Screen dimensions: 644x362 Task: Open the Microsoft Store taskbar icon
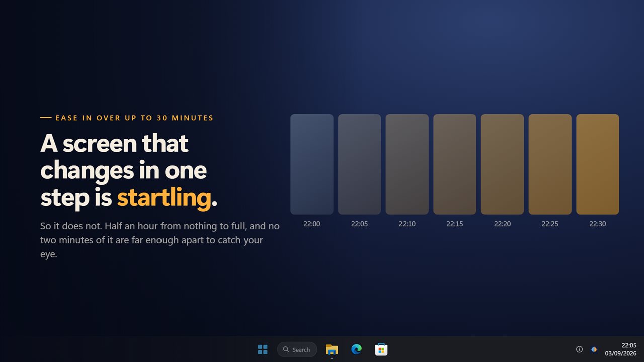(x=381, y=349)
